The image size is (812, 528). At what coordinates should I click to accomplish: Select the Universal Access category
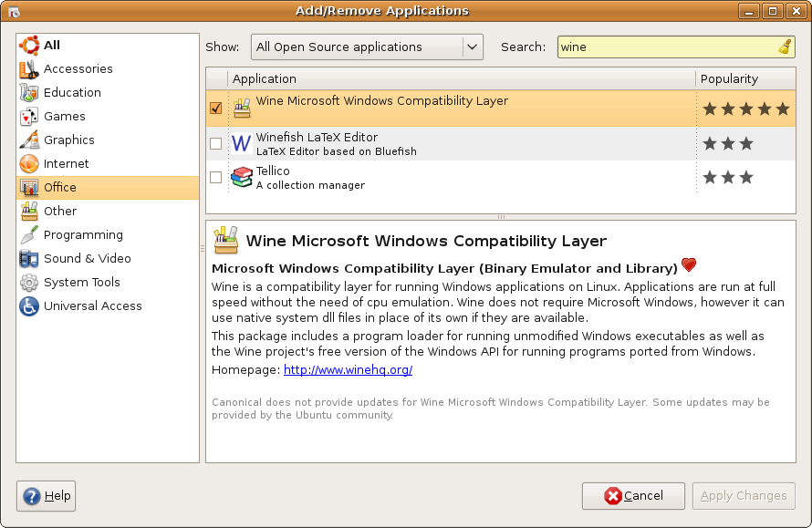108,305
